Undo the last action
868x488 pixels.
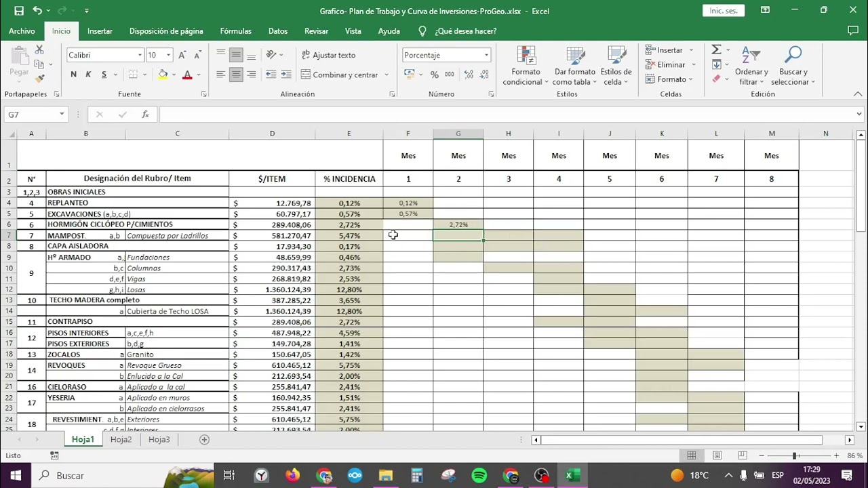[x=37, y=11]
